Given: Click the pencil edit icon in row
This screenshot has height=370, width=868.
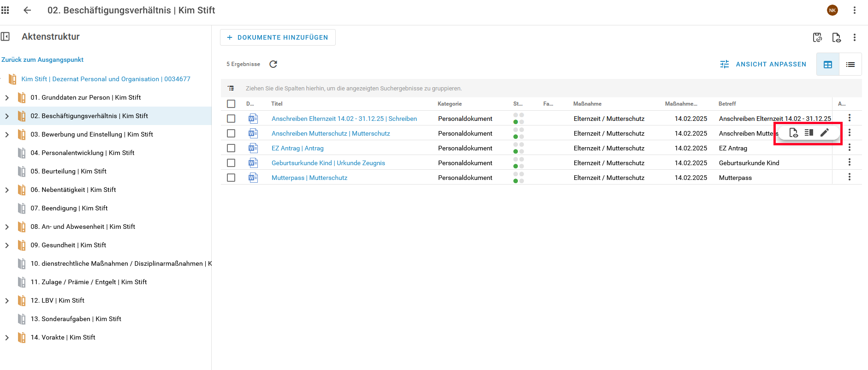Looking at the screenshot, I should 825,133.
